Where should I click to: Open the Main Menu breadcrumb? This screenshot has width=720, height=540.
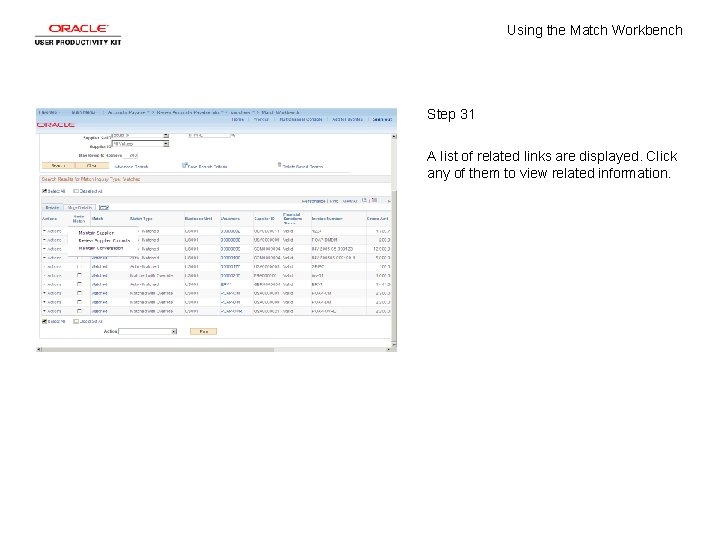click(x=84, y=112)
